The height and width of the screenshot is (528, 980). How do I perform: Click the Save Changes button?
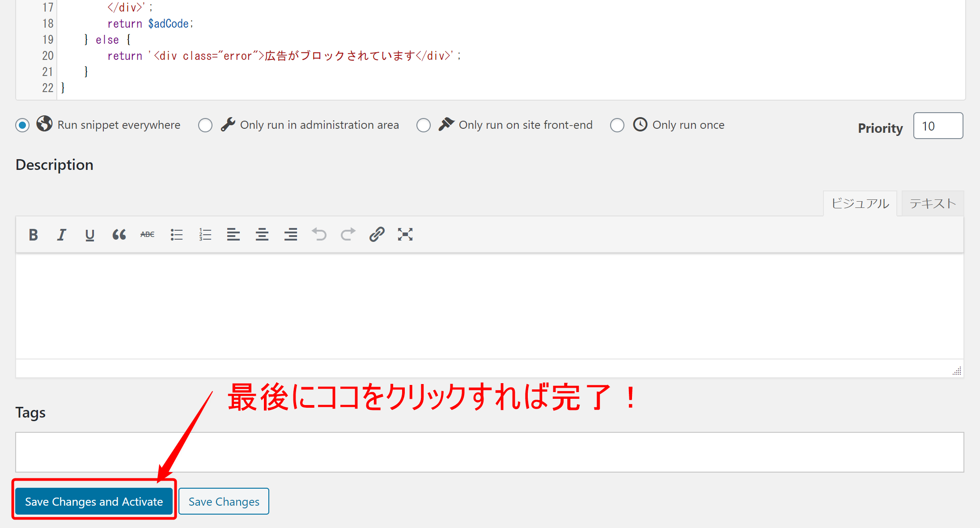[x=224, y=502]
